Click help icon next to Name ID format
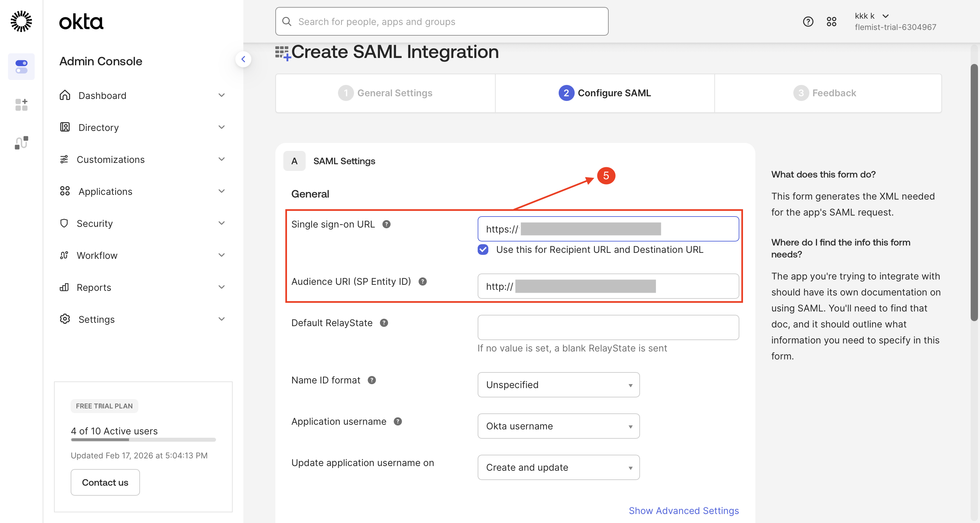Image resolution: width=980 pixels, height=523 pixels. (372, 380)
